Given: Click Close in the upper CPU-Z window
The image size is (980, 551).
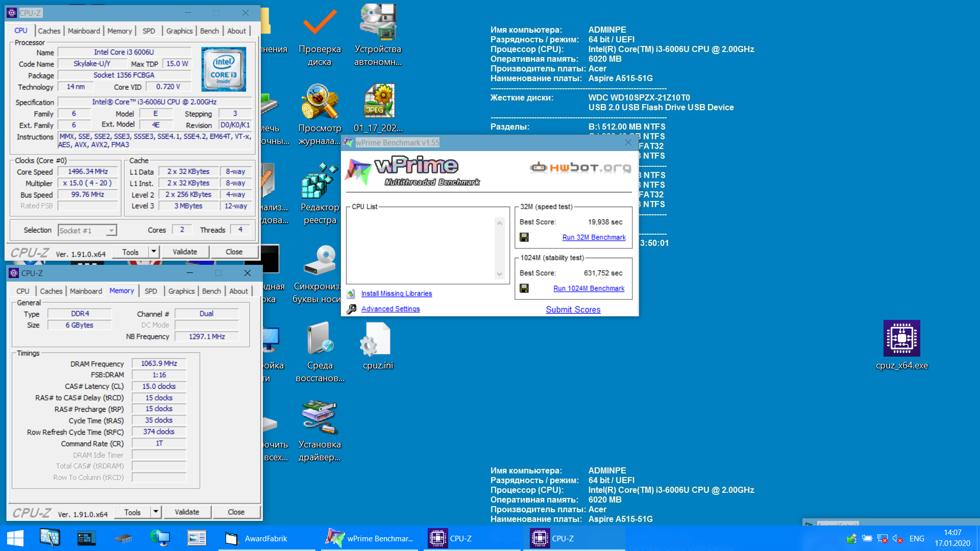Looking at the screenshot, I should click(x=234, y=252).
